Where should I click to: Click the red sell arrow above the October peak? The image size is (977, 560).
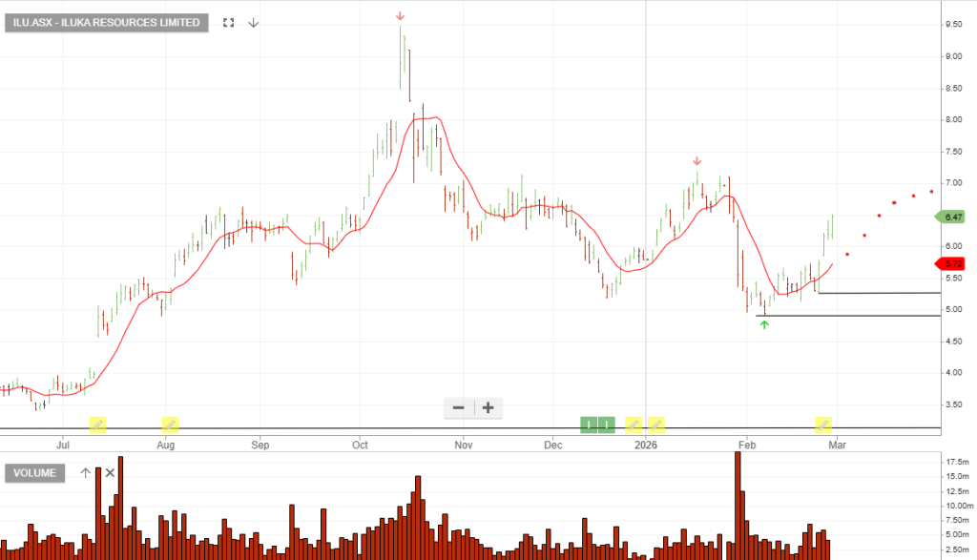click(400, 15)
